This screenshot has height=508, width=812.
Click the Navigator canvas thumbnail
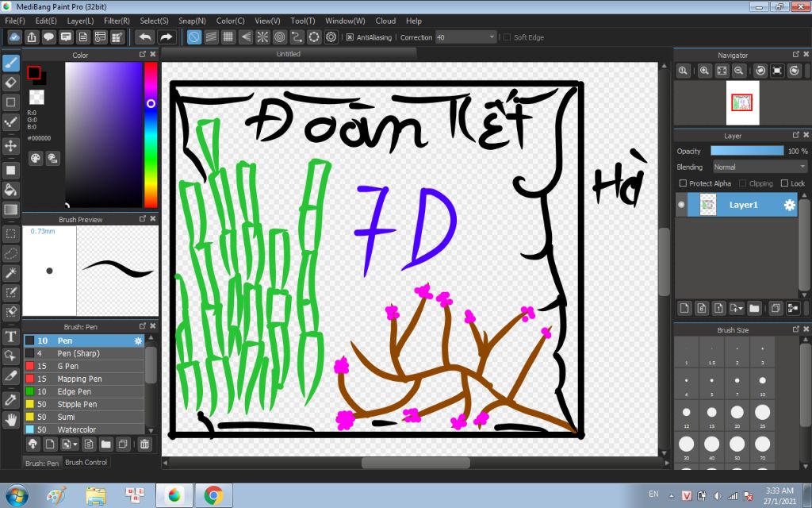(x=742, y=102)
